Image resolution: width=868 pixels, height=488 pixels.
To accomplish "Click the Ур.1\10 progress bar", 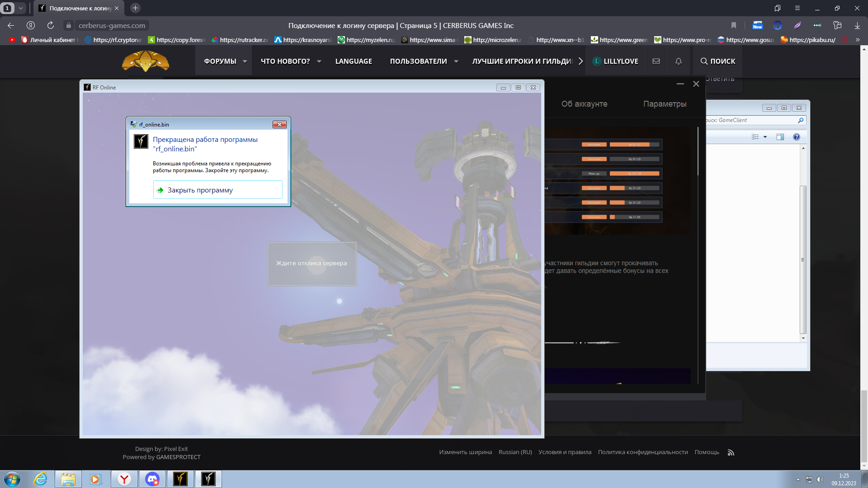I will (634, 217).
